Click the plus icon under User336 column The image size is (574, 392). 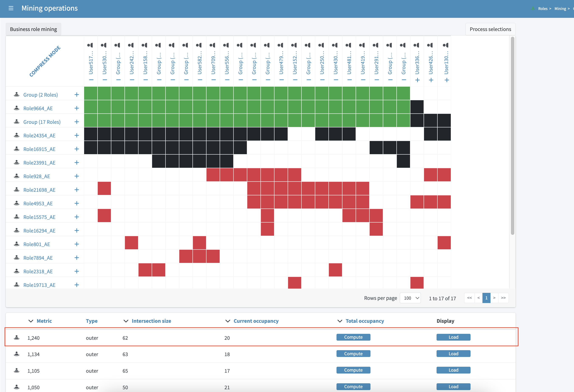417,80
